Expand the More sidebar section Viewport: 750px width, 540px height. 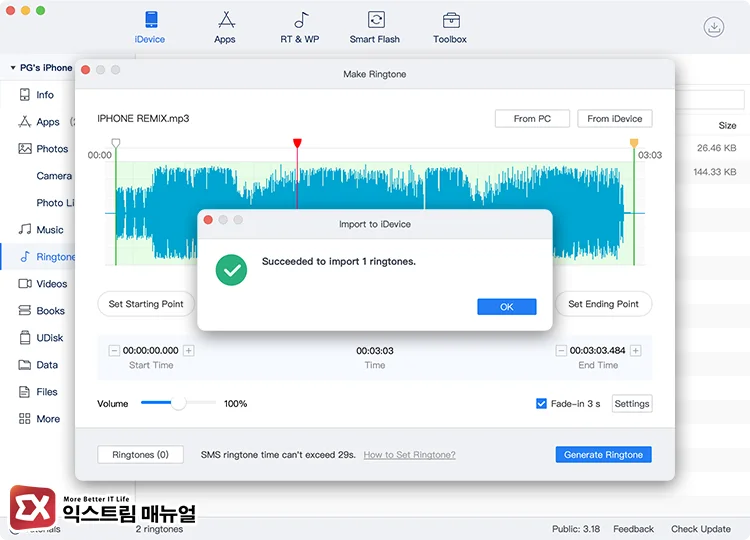[x=47, y=419]
